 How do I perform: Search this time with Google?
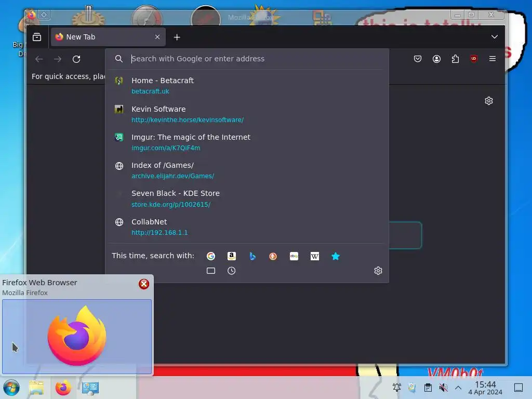[211, 256]
